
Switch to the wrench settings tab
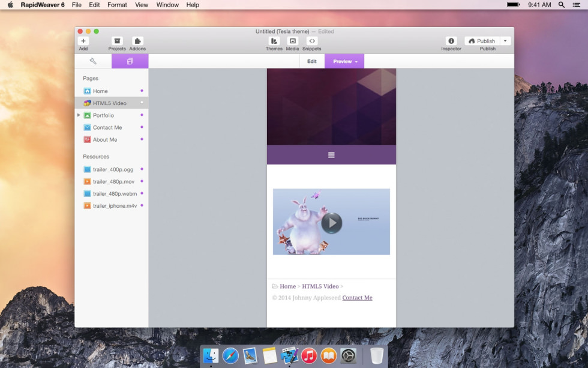click(93, 61)
